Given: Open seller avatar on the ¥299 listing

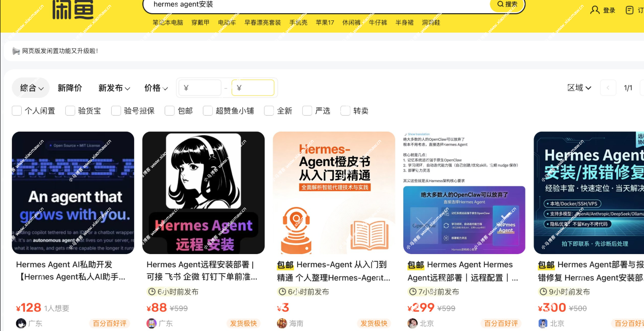Looking at the screenshot, I should point(412,323).
